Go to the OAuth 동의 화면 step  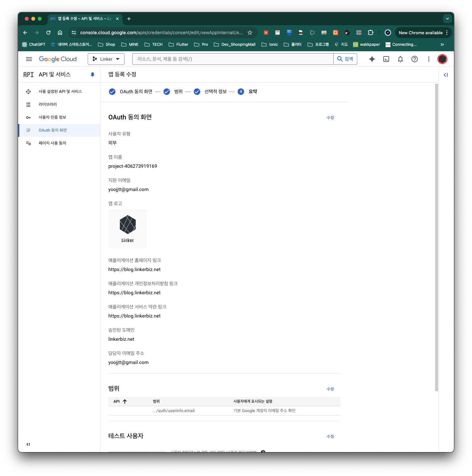(x=136, y=92)
